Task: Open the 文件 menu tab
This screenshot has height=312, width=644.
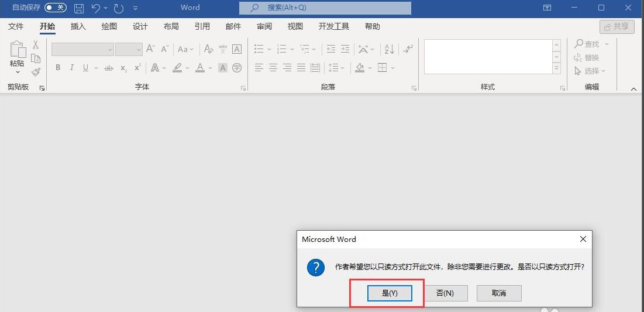Action: point(16,27)
